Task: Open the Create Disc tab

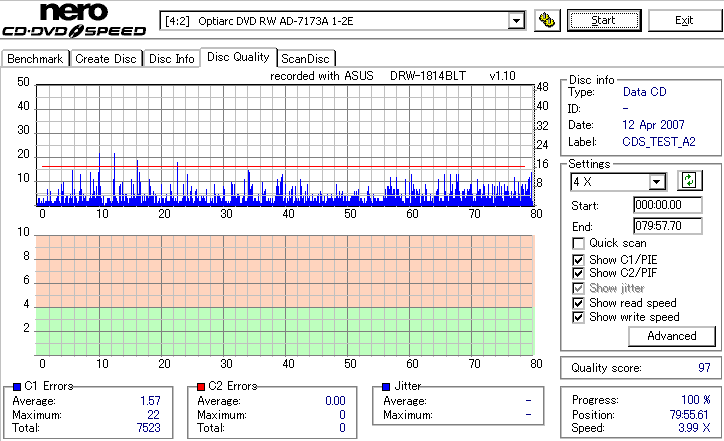Action: pyautogui.click(x=106, y=59)
